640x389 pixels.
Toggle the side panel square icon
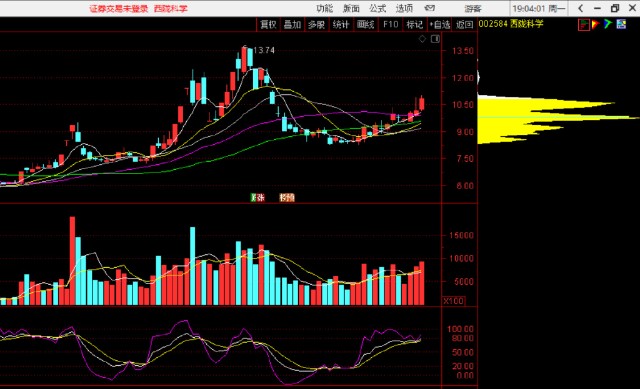pos(436,39)
